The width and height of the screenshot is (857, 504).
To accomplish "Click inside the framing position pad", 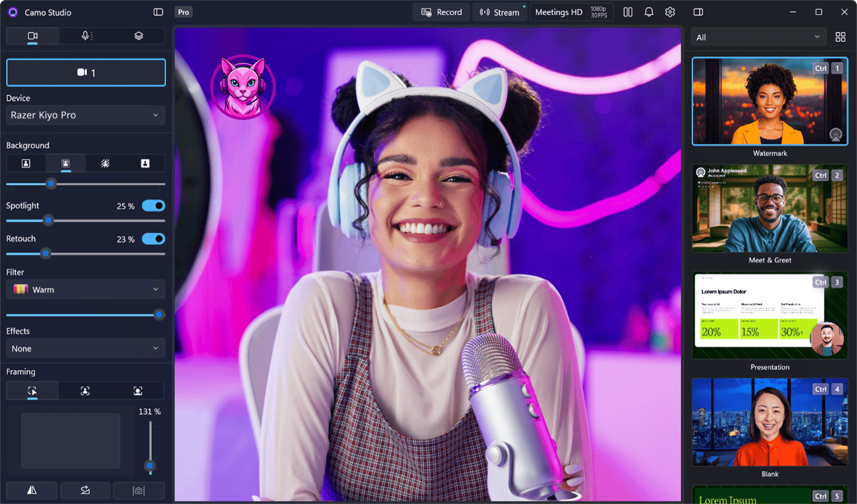I will 70,441.
